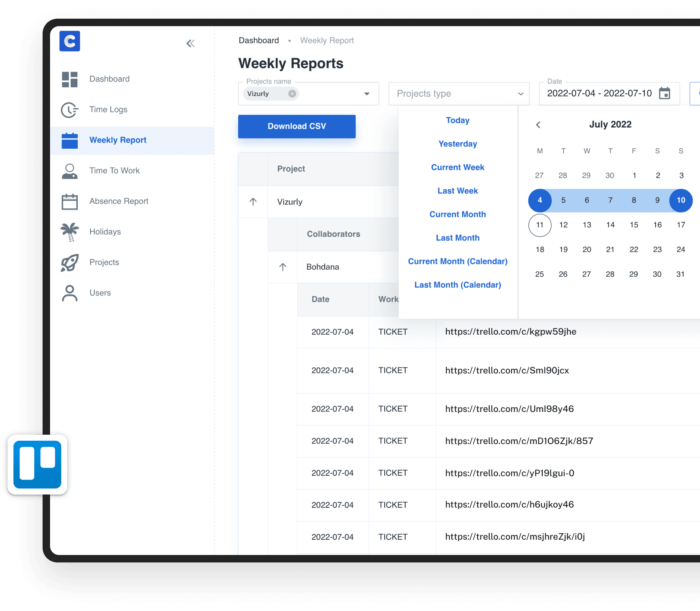The height and width of the screenshot is (611, 700).
Task: Open link trello.com/c/SmI90jcx
Action: click(507, 371)
